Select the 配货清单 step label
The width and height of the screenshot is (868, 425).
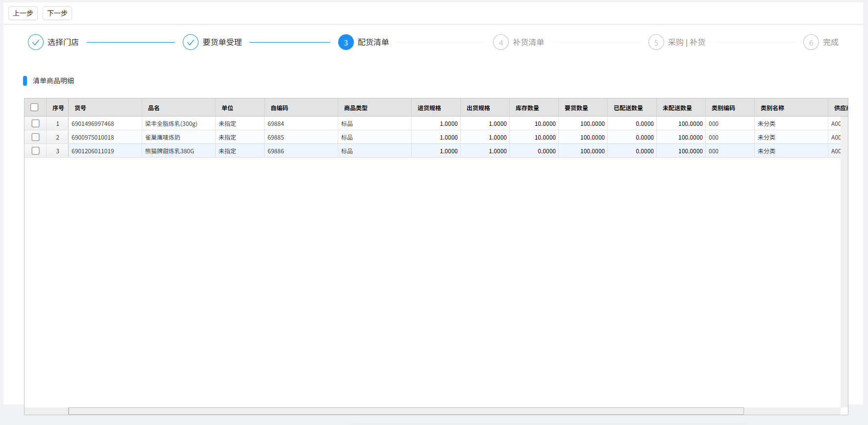coord(373,42)
